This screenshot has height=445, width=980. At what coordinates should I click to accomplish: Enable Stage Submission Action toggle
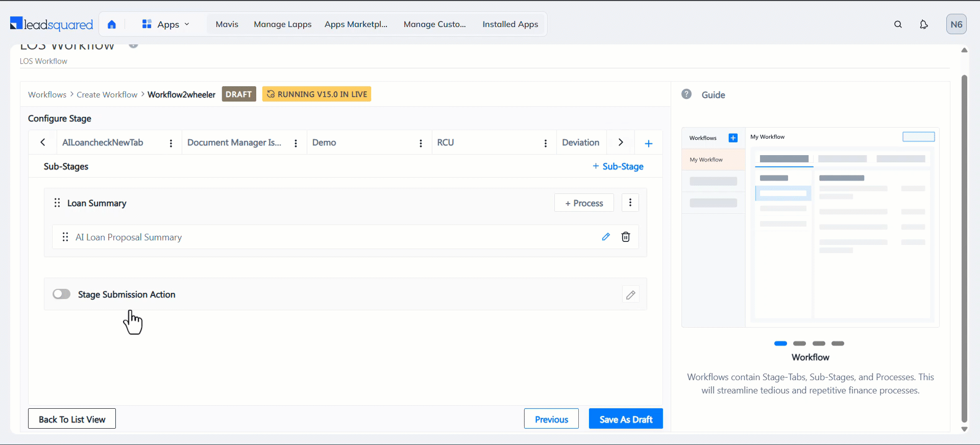pyautogui.click(x=62, y=294)
